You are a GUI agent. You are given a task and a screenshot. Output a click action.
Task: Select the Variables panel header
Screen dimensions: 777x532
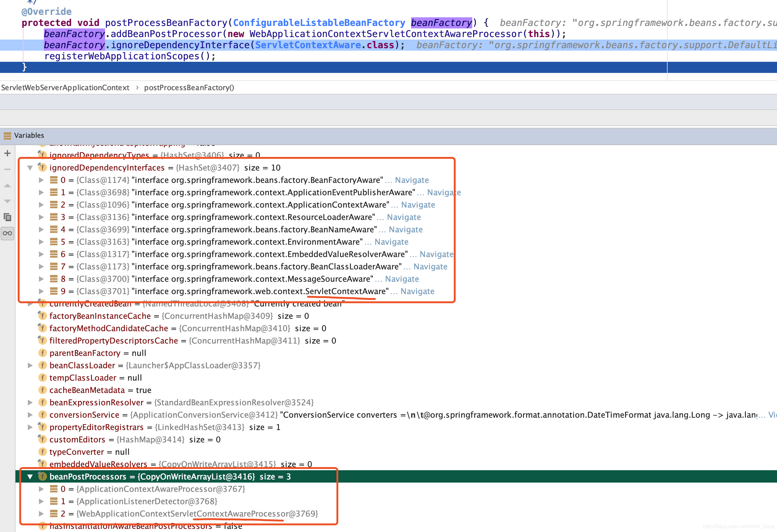(388, 136)
